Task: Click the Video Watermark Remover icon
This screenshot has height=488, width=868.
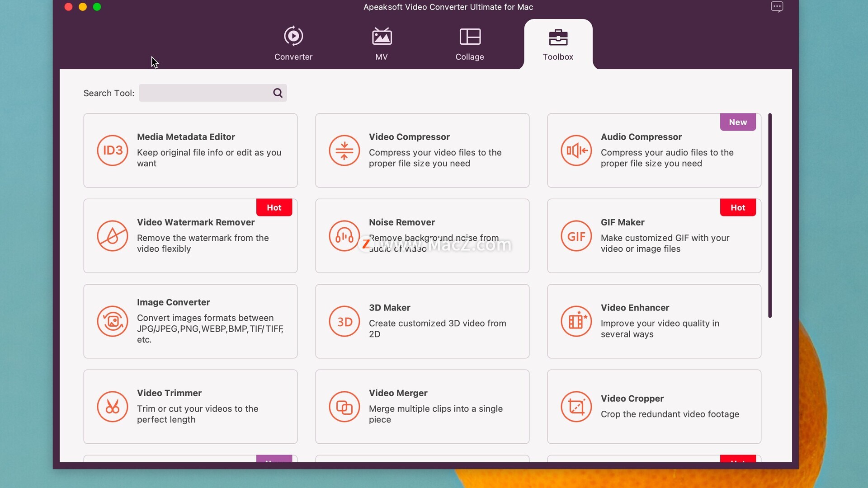Action: pyautogui.click(x=113, y=236)
